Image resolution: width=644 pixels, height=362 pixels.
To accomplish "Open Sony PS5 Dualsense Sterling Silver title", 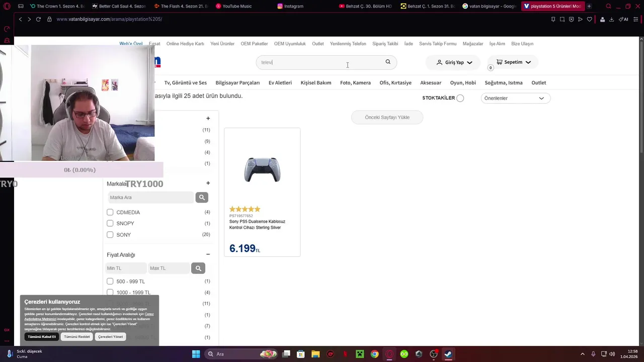I will (x=257, y=225).
